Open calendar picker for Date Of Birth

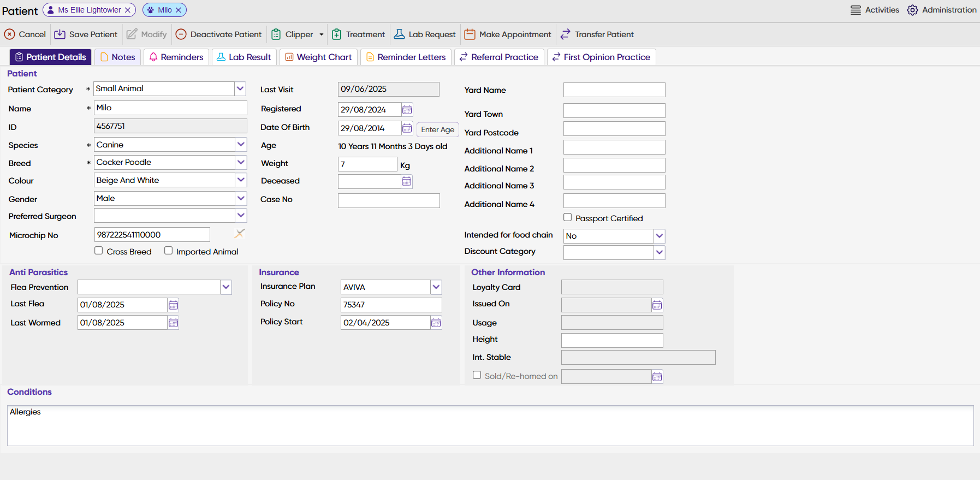coord(407,128)
